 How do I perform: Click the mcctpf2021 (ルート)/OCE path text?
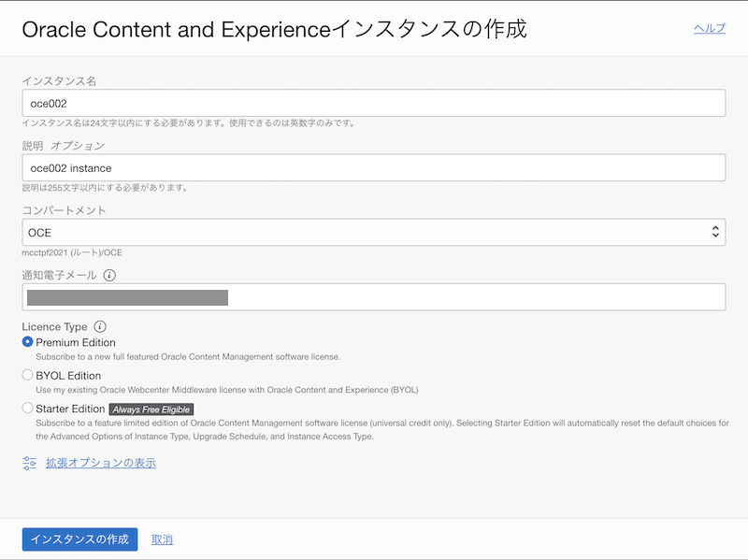tap(72, 252)
